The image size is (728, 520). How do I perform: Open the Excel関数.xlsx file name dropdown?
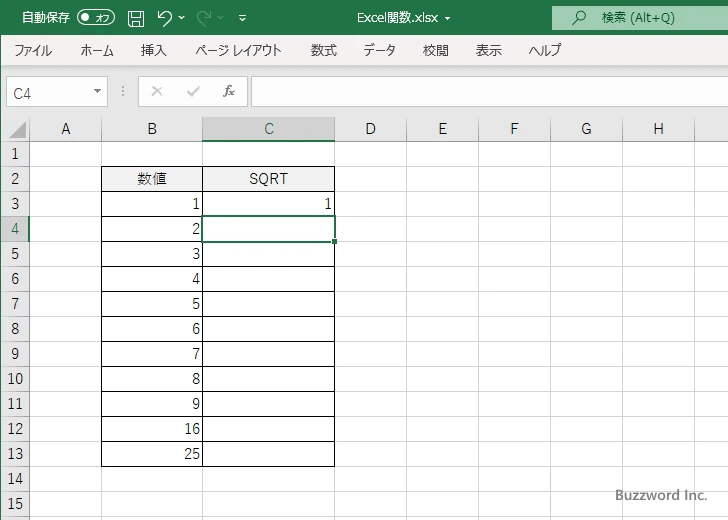point(448,19)
